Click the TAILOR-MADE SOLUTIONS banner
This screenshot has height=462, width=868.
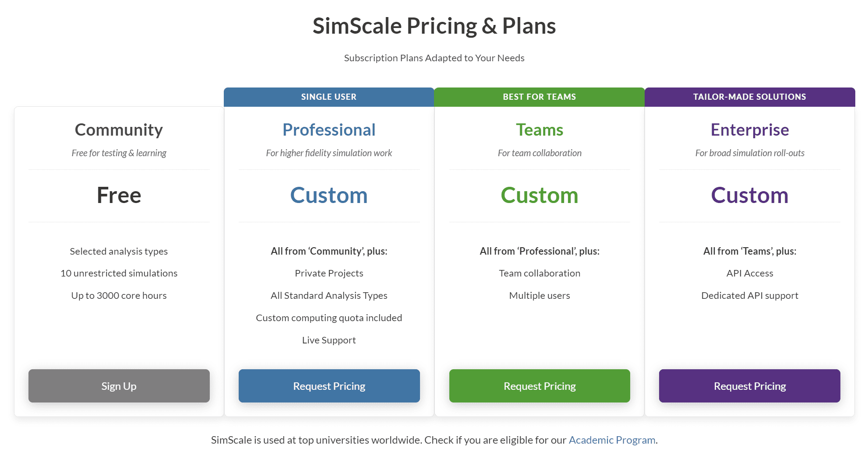(x=749, y=97)
